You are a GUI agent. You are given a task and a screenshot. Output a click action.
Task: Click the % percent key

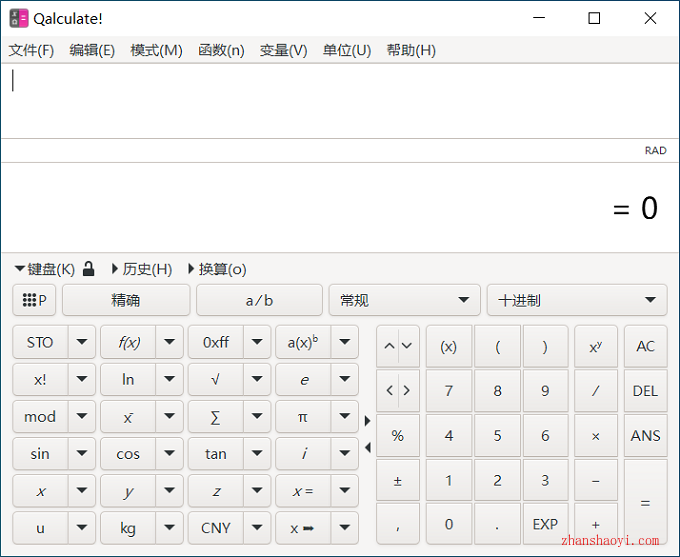(x=398, y=436)
